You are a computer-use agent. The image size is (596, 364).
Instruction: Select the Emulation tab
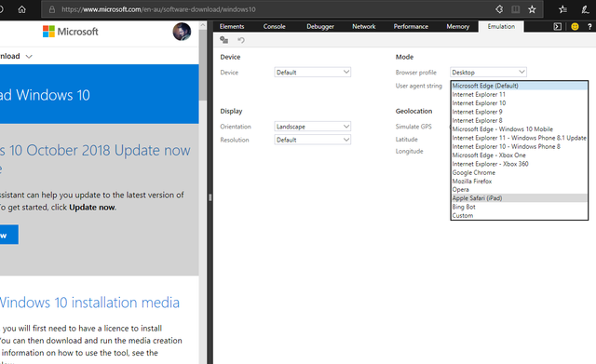501,26
